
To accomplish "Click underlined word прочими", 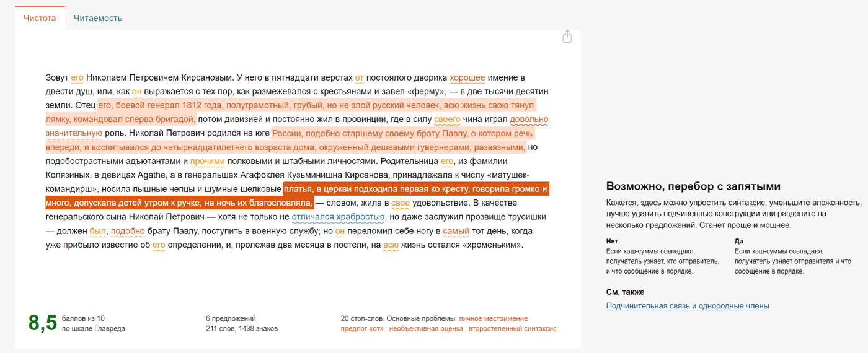I will pos(207,161).
